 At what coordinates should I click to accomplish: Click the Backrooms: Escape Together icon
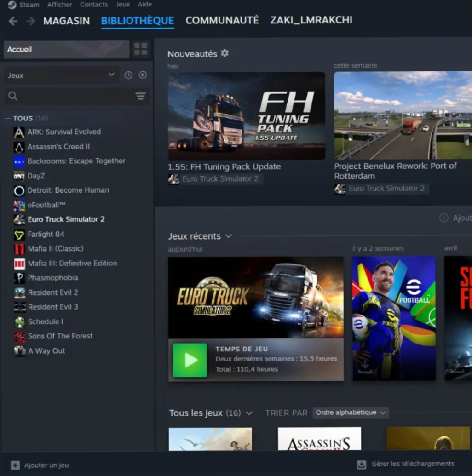pyautogui.click(x=19, y=161)
